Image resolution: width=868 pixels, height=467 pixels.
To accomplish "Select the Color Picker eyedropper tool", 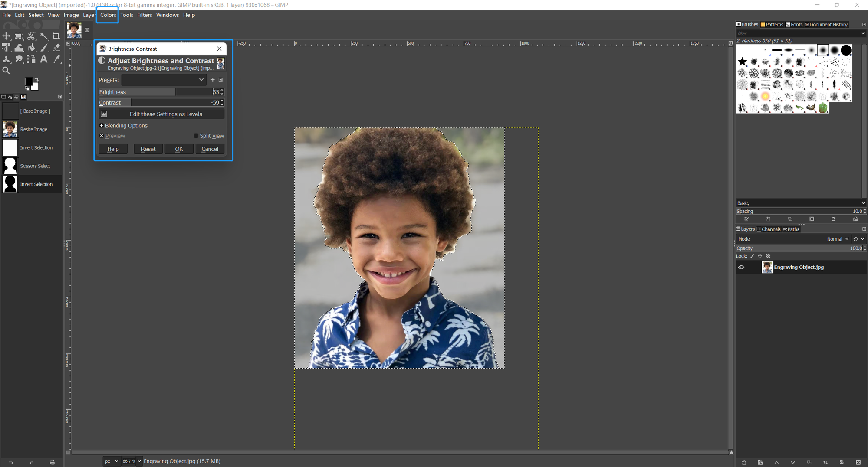I will point(56,59).
